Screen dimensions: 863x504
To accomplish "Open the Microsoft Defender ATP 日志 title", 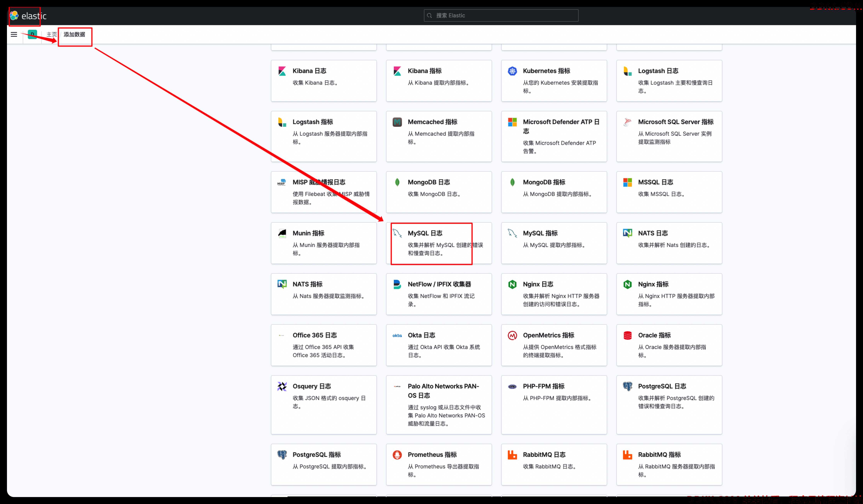I will click(561, 126).
